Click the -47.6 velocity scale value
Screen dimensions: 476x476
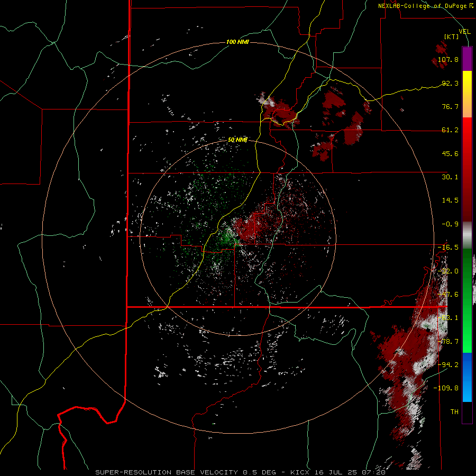tap(448, 295)
